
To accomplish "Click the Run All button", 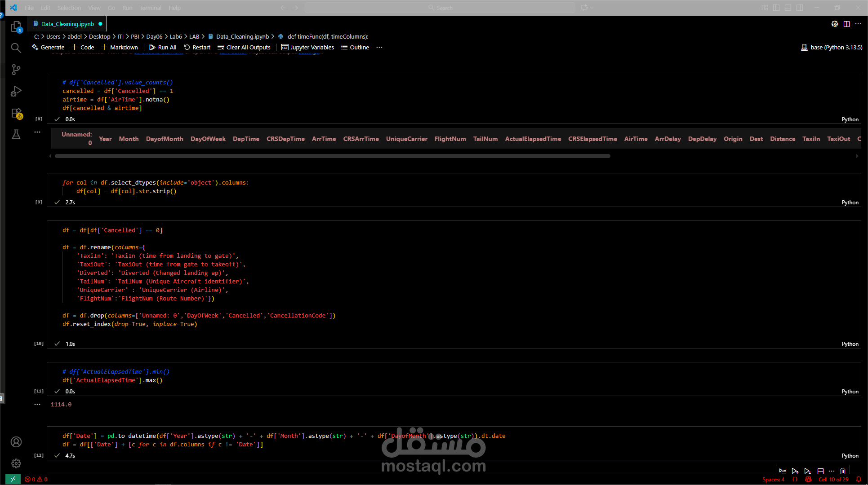I will [163, 47].
